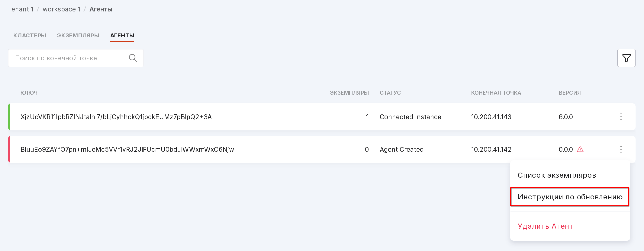Image resolution: width=644 pixels, height=251 pixels.
Task: Open workspace 1 breadcrumb link
Action: coord(61,9)
